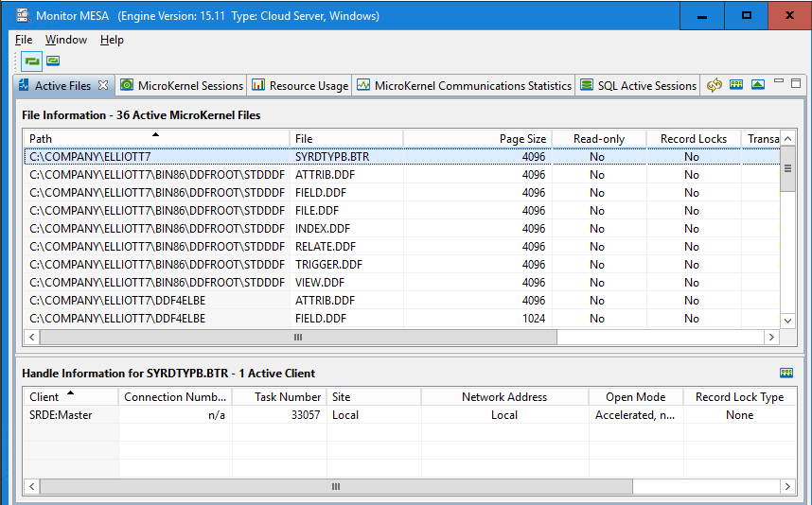The image size is (812, 505).
Task: Select the TRIGGER.DDF row
Action: coord(401,265)
